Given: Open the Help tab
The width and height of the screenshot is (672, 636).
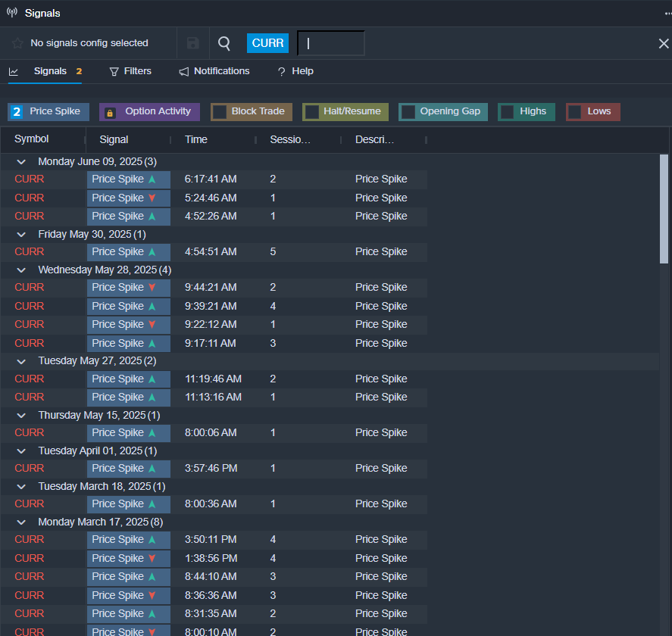Looking at the screenshot, I should pyautogui.click(x=302, y=71).
